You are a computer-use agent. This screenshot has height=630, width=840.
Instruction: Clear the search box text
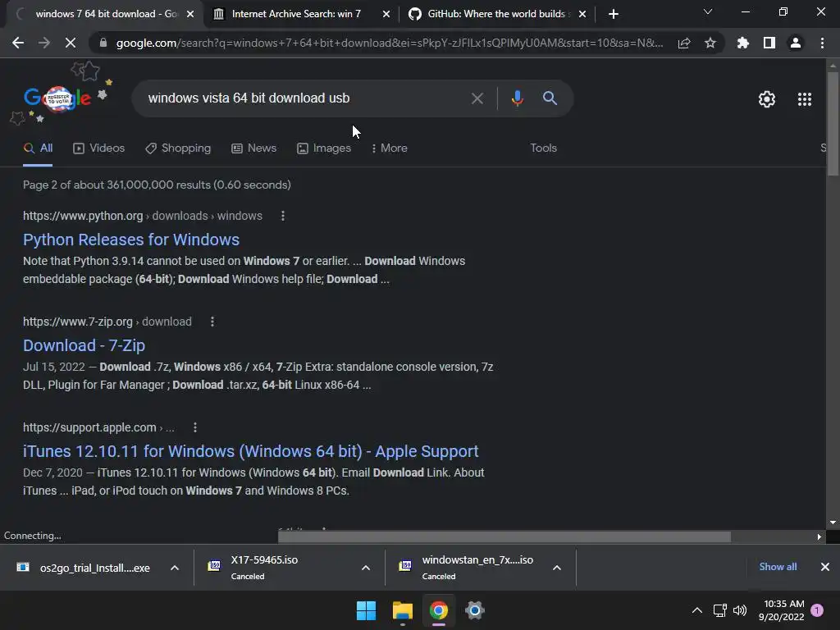(x=477, y=98)
